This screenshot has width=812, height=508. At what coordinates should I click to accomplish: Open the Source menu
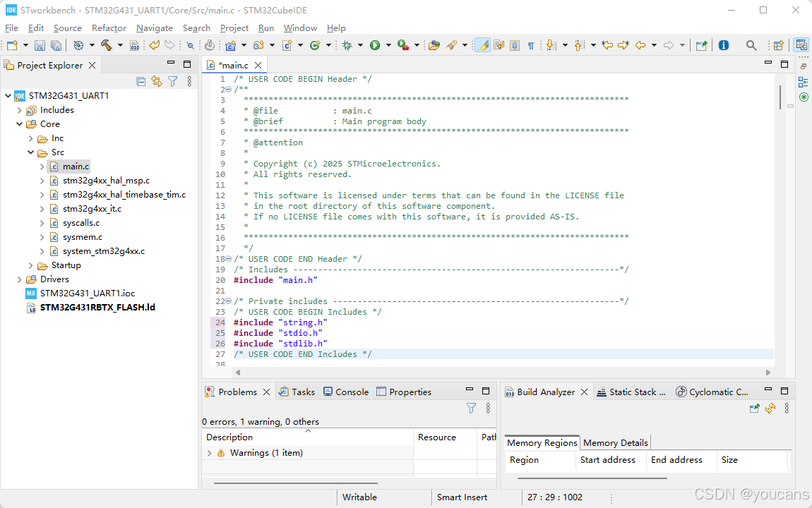(x=67, y=28)
